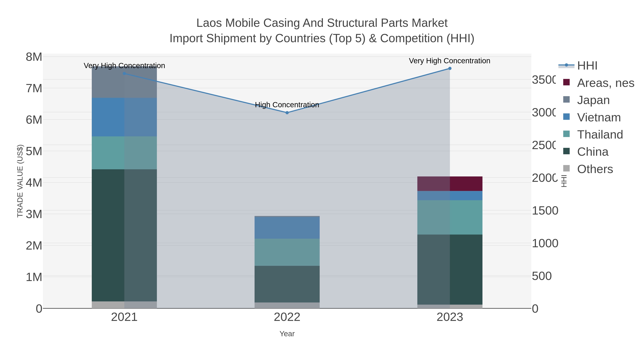
Task: Click the Vietnam segment in 2023 bar
Action: point(450,196)
